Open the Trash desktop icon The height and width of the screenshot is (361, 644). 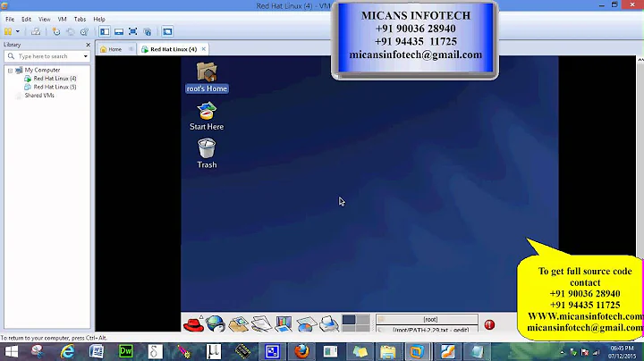207,154
